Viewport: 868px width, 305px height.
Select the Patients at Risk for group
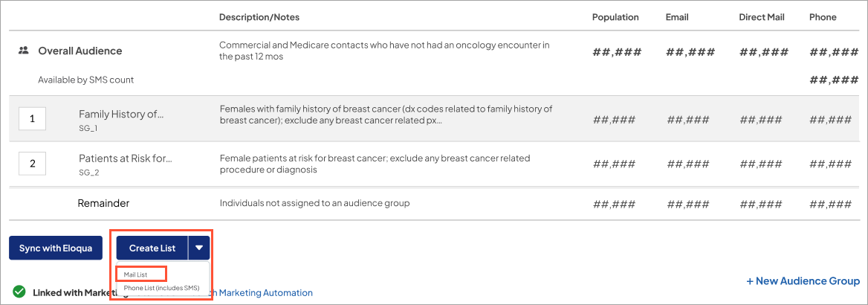(126, 158)
